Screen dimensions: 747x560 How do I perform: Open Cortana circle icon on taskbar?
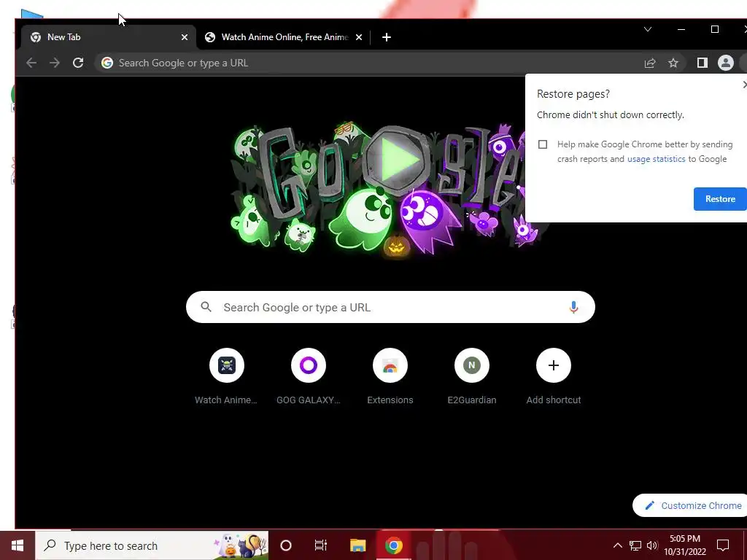(x=286, y=545)
